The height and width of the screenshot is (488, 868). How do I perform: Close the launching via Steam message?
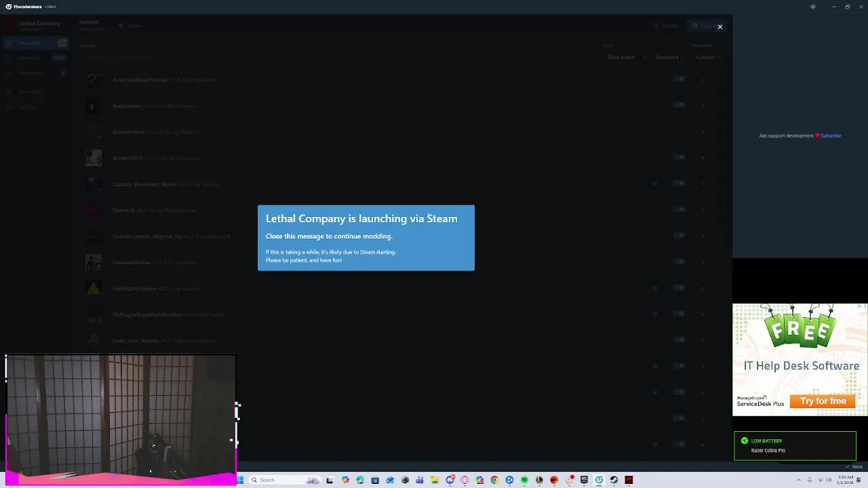720,26
